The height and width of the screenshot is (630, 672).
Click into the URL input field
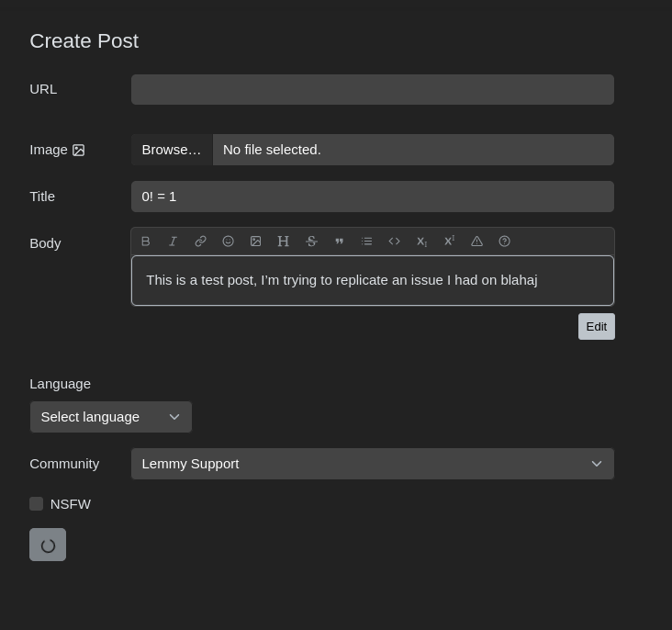[x=372, y=90]
